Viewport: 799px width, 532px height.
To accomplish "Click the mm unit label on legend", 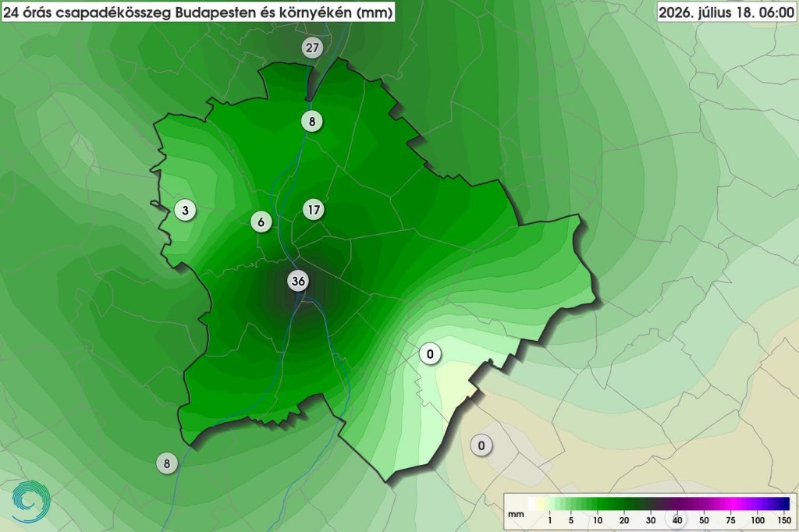I will point(516,514).
